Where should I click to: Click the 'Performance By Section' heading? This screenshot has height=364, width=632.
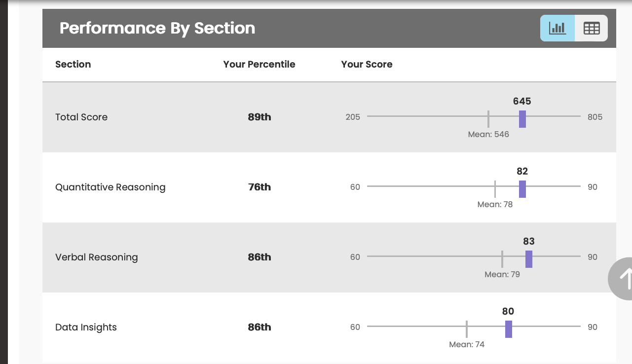click(157, 28)
